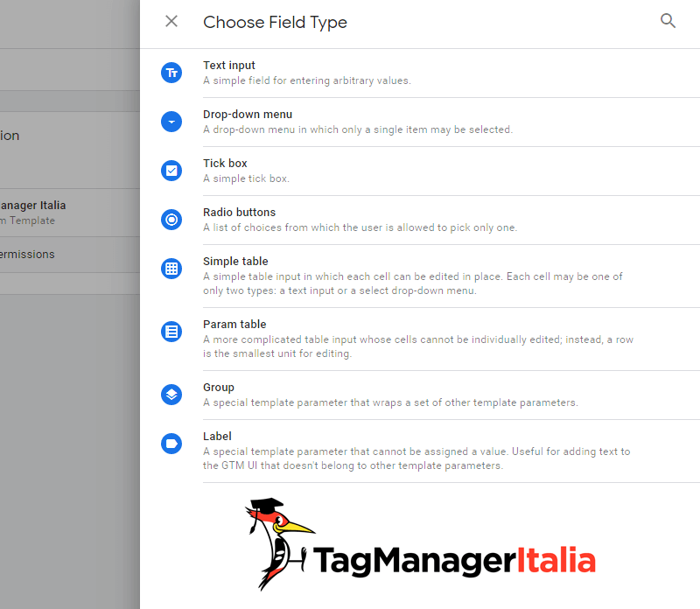Image resolution: width=700 pixels, height=609 pixels.
Task: Click 'Permissions' in the dimmed background panel
Action: click(x=27, y=254)
